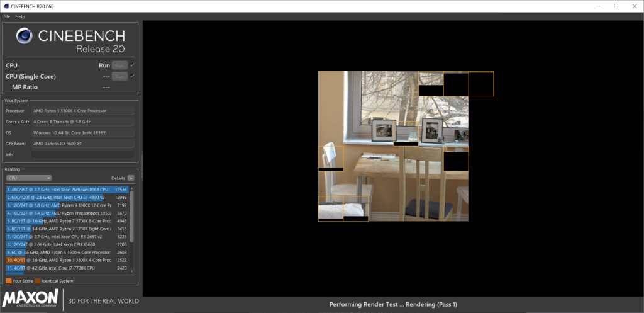
Task: Click the ranking list scroll up arrow
Action: (132, 188)
